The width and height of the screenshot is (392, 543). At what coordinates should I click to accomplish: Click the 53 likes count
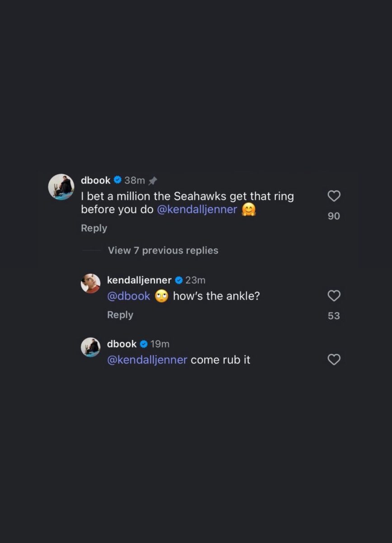334,315
